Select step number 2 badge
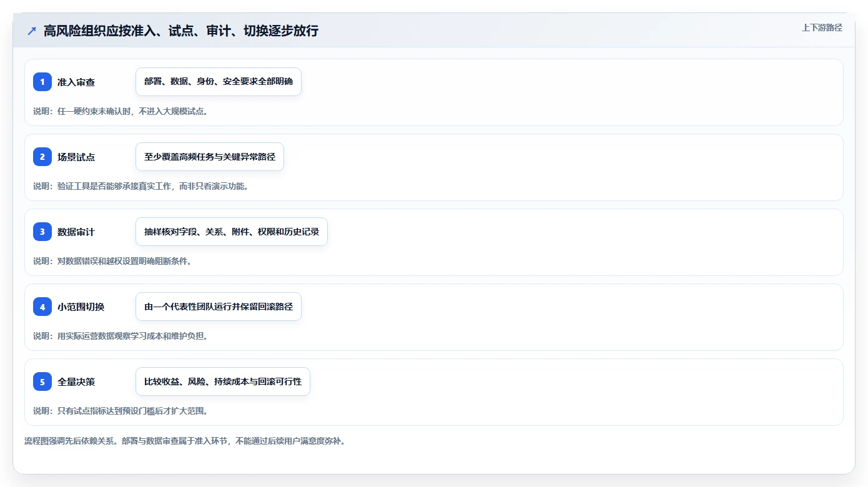 (x=42, y=157)
